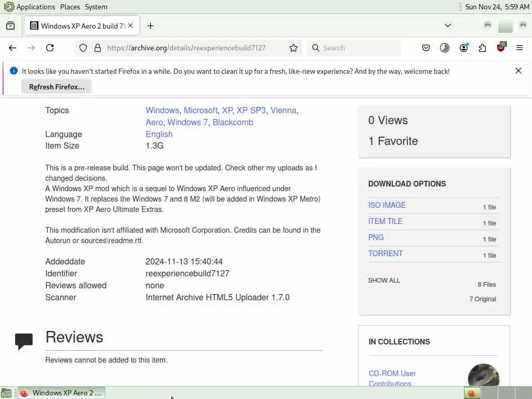Click the 1 Favorite count
This screenshot has width=532, height=399.
coord(393,141)
